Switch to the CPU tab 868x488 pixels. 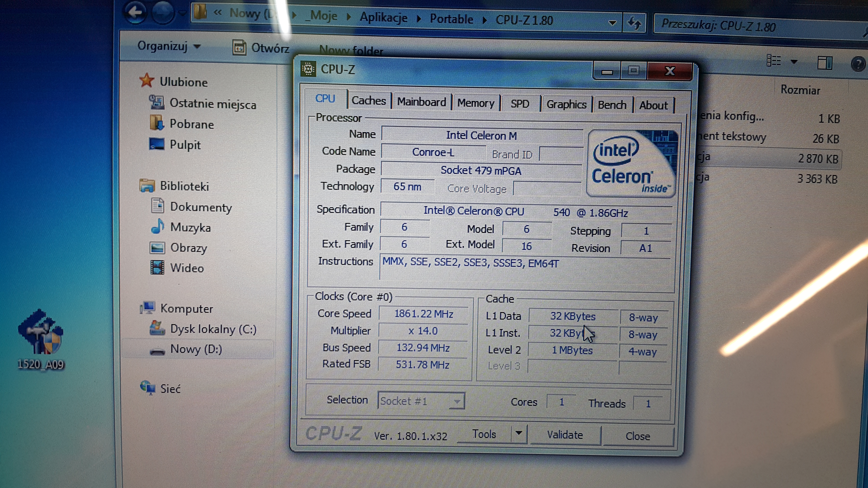[x=325, y=99]
